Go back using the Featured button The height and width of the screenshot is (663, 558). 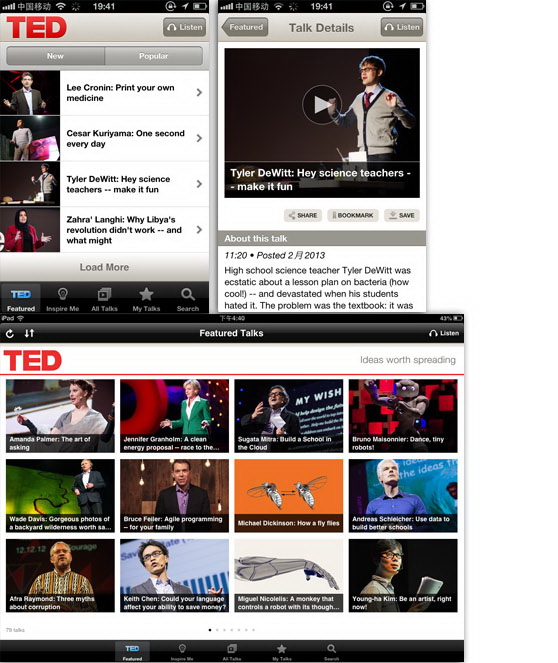[245, 27]
